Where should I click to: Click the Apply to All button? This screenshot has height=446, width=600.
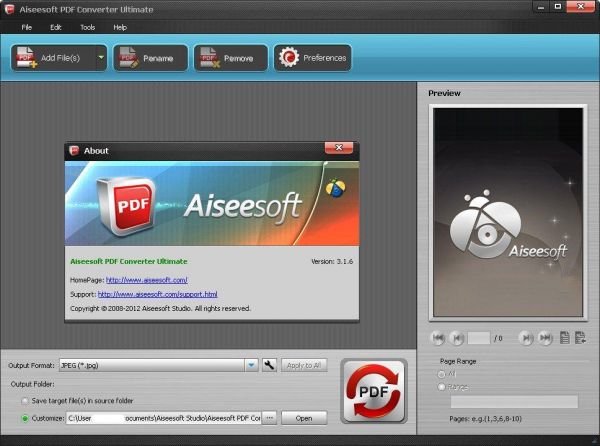coord(304,365)
